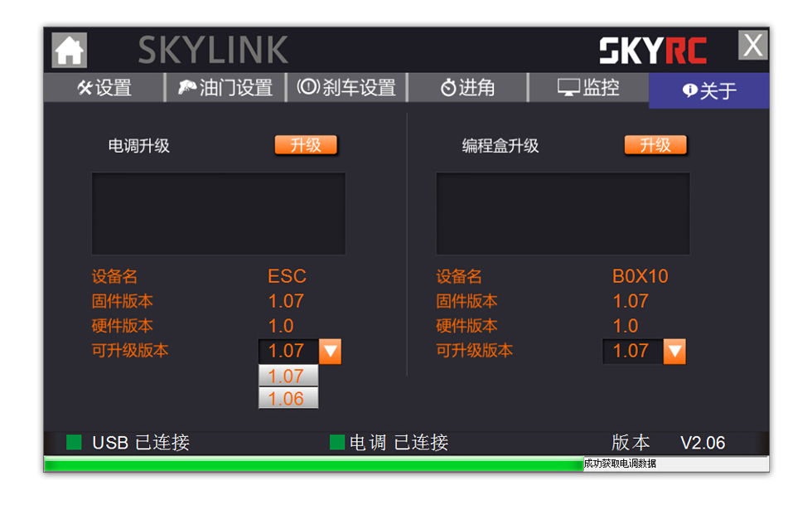Go to the home screen icon
This screenshot has height=510, width=812.
click(70, 51)
